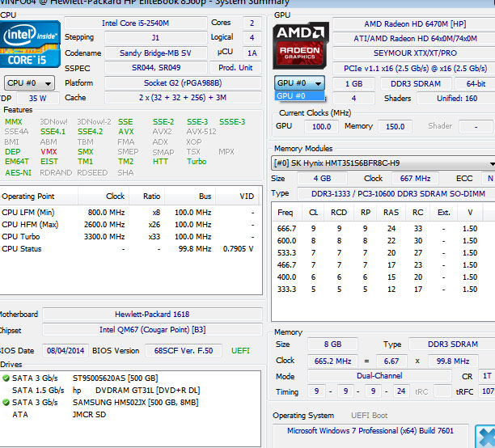Screen dimensions: 495x448
Task: Click the Intel Core i5 logo
Action: pos(30,44)
